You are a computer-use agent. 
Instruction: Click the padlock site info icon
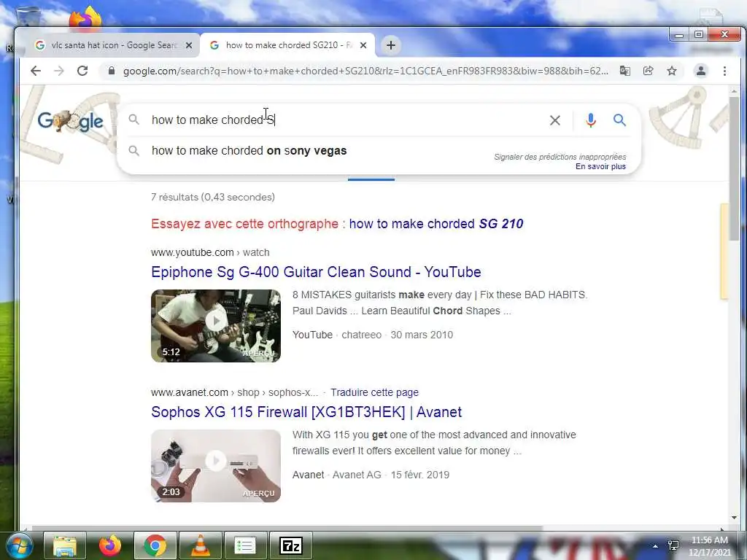click(x=112, y=71)
